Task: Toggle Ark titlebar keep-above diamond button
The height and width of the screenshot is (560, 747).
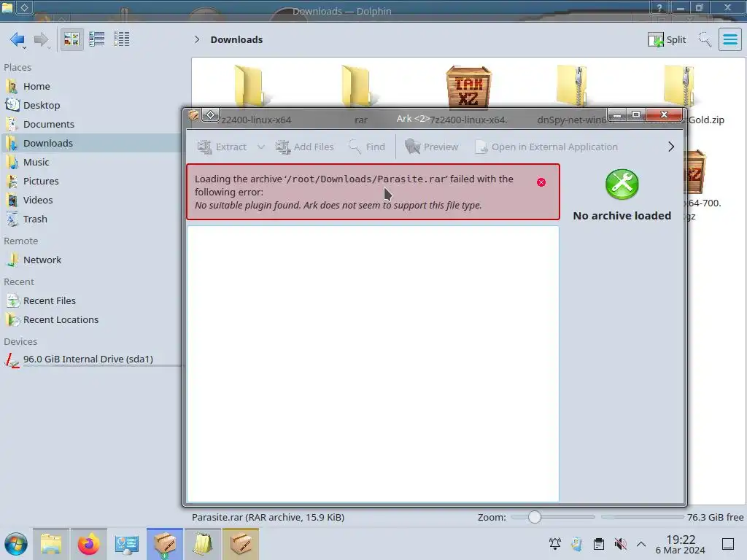Action: click(210, 114)
